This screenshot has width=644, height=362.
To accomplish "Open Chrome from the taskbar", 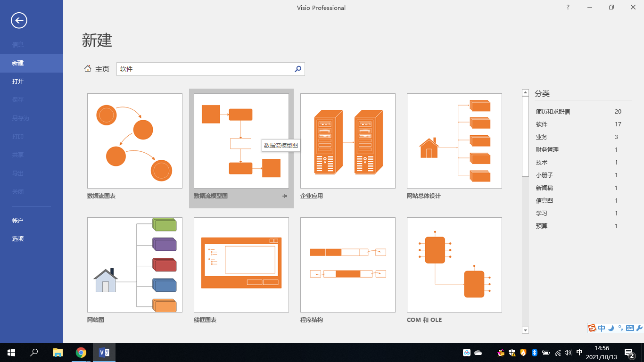I will (x=81, y=353).
